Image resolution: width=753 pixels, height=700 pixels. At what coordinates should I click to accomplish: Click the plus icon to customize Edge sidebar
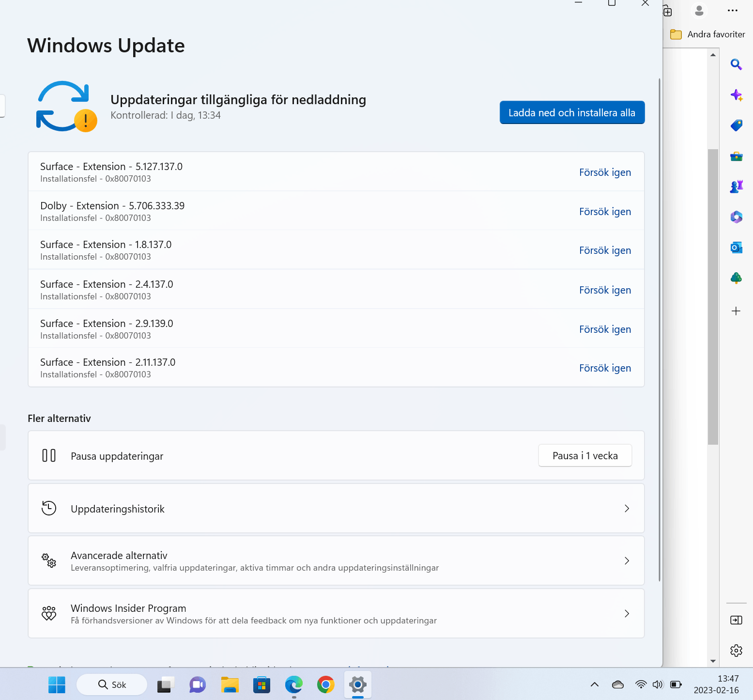[x=736, y=311]
